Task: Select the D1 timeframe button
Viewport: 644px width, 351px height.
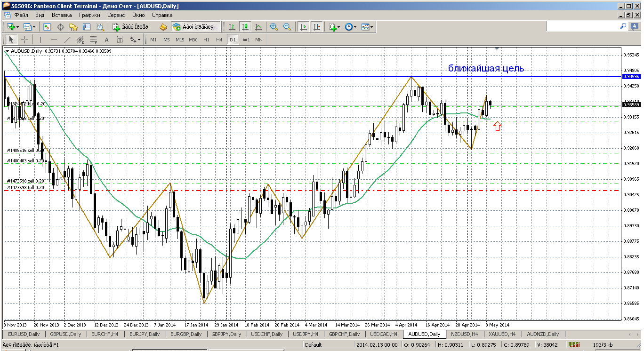Action: 233,40
